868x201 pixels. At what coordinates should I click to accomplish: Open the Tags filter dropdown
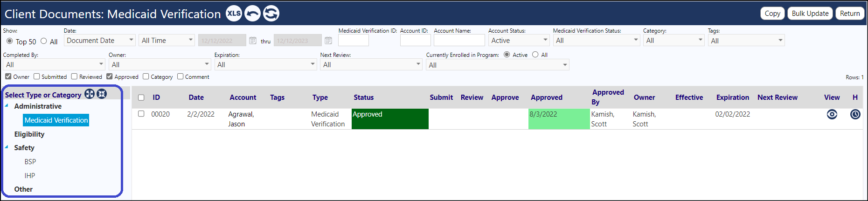(x=746, y=41)
